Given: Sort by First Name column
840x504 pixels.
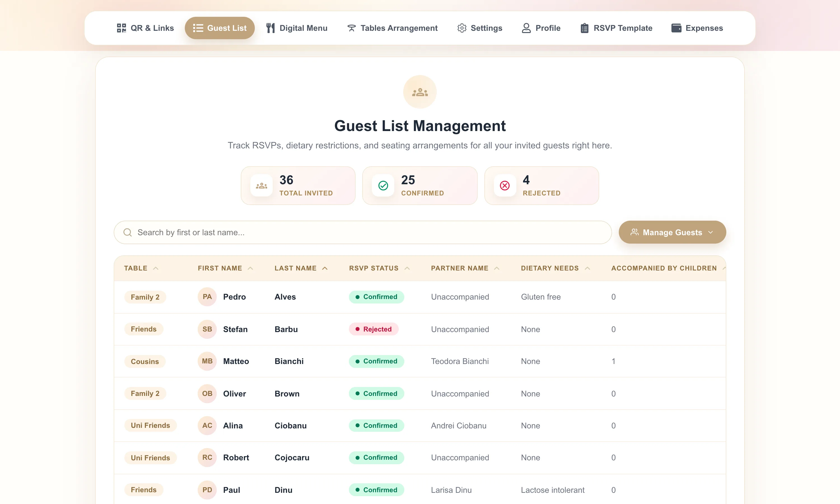Looking at the screenshot, I should click(x=225, y=268).
